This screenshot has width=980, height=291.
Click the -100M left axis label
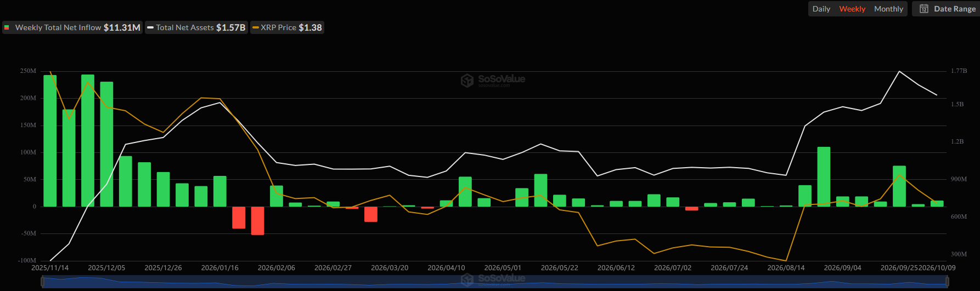coord(27,261)
